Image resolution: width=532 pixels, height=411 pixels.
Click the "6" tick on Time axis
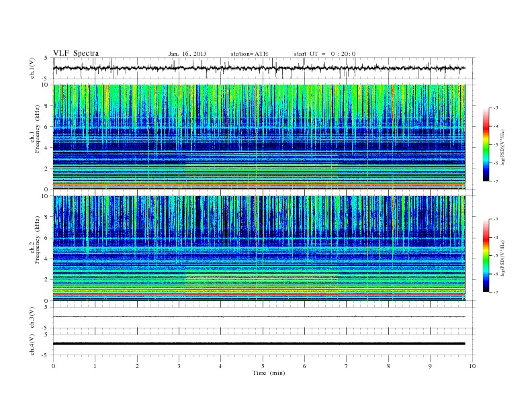304,366
